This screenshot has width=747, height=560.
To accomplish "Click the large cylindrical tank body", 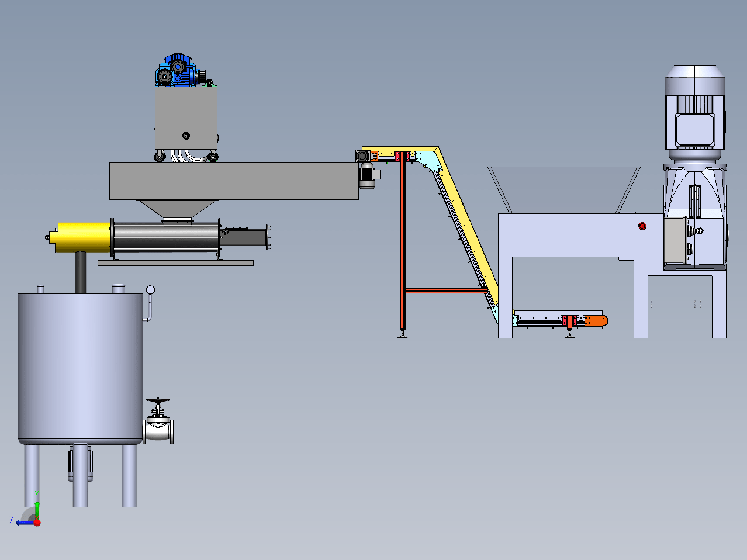I will pos(80,368).
